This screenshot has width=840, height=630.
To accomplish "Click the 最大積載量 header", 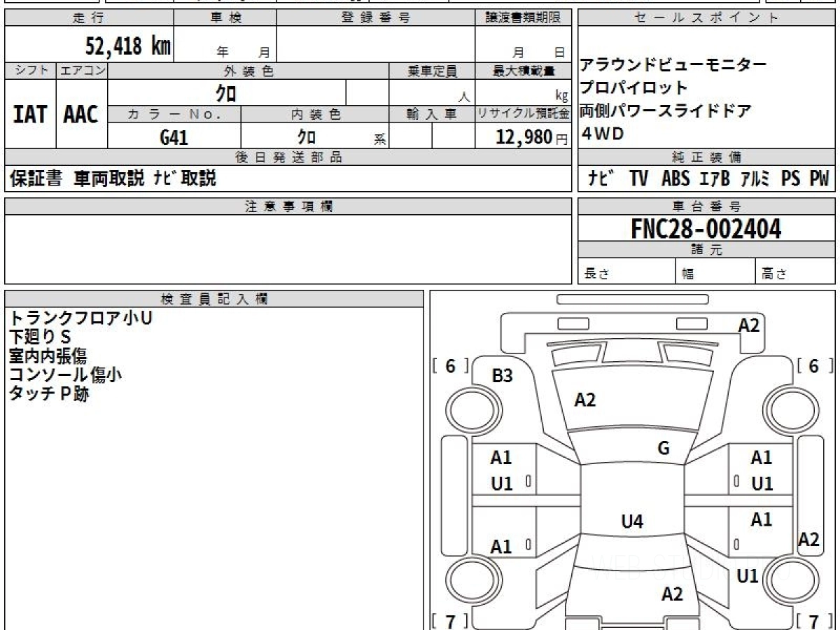I will [x=524, y=71].
